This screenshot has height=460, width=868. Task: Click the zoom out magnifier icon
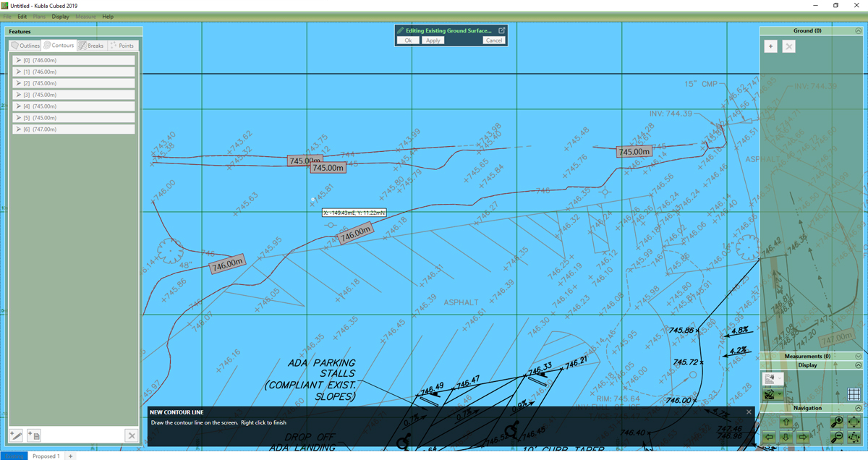click(x=838, y=437)
